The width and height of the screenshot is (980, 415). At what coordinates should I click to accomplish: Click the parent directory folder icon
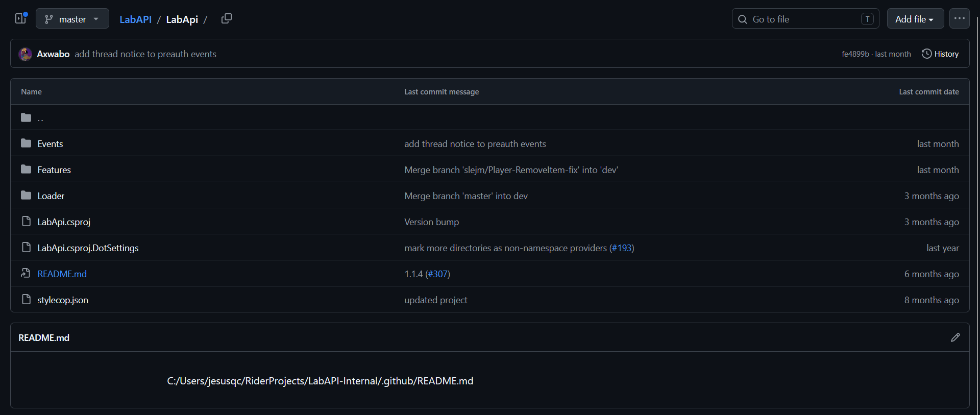(26, 117)
